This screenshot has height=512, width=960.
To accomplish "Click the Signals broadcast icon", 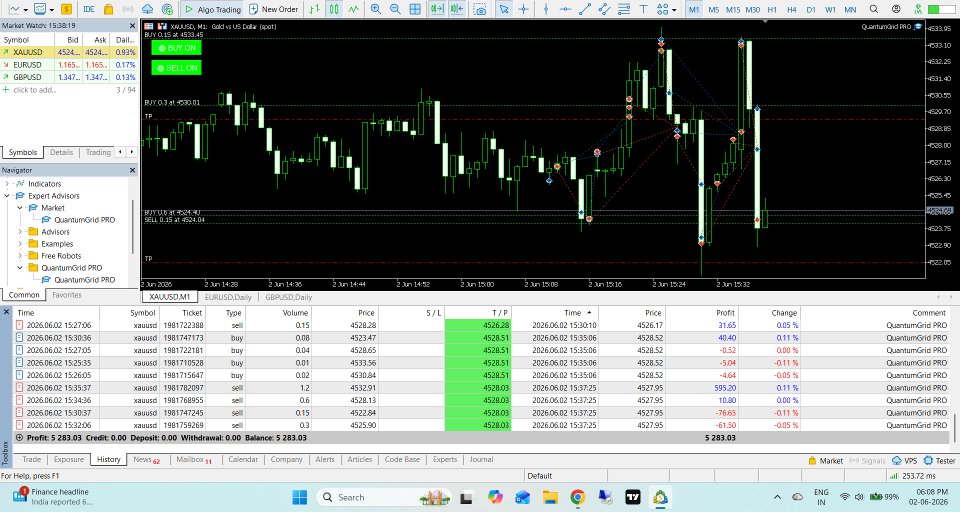I will pyautogui.click(x=128, y=9).
